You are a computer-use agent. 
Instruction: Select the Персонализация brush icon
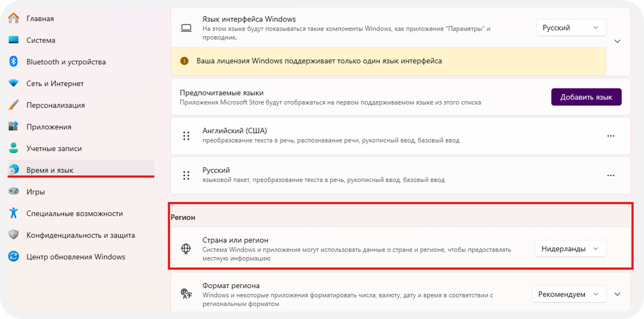(13, 105)
